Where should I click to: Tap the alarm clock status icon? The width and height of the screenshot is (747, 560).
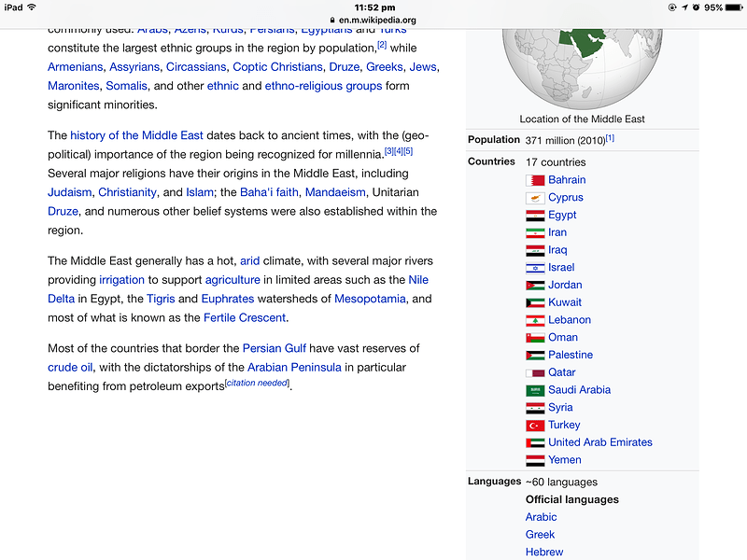click(696, 7)
